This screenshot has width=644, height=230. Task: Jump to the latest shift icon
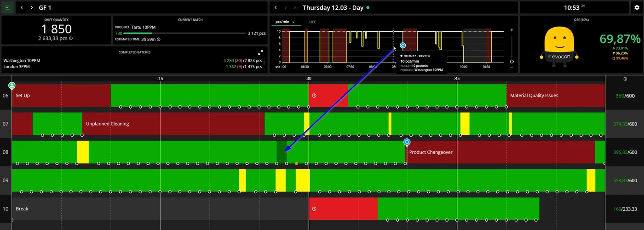click(295, 8)
